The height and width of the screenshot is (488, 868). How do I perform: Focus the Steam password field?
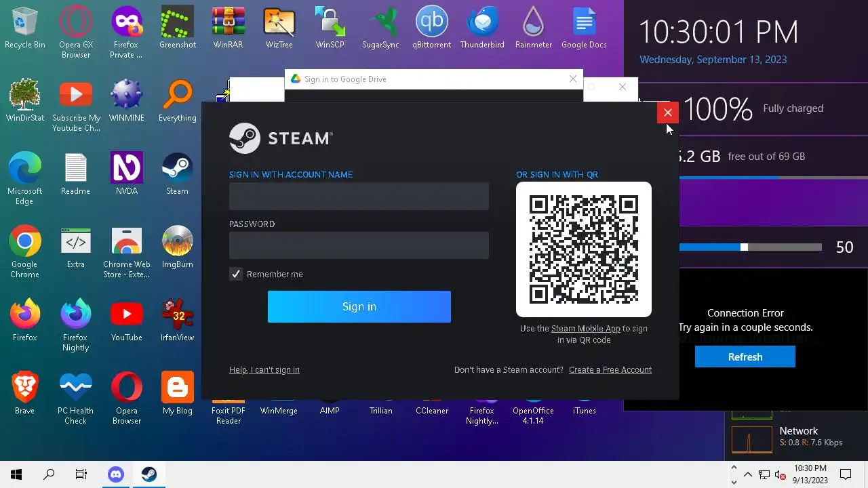pyautogui.click(x=359, y=245)
